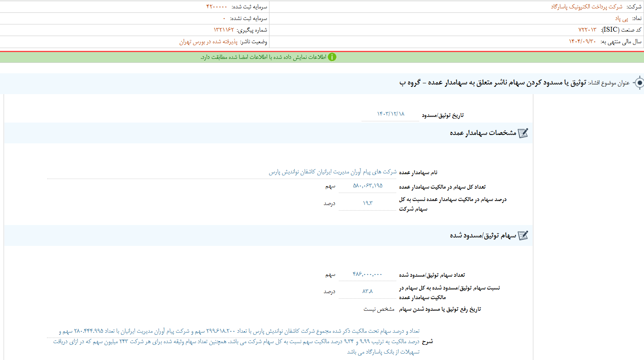Click label تعداد کل سهام در مالکیت سهامدار عمده
The image size is (644, 360).
[x=442, y=187]
